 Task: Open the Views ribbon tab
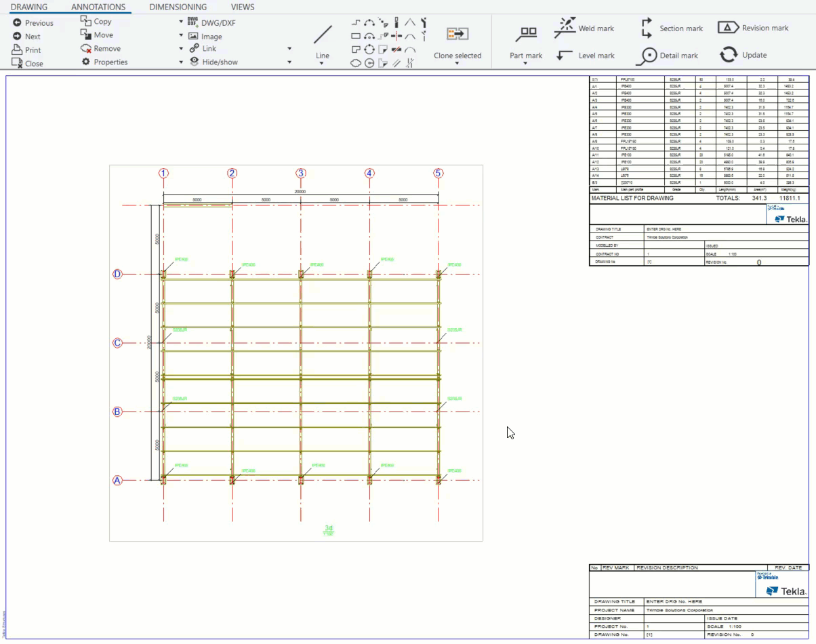(243, 7)
